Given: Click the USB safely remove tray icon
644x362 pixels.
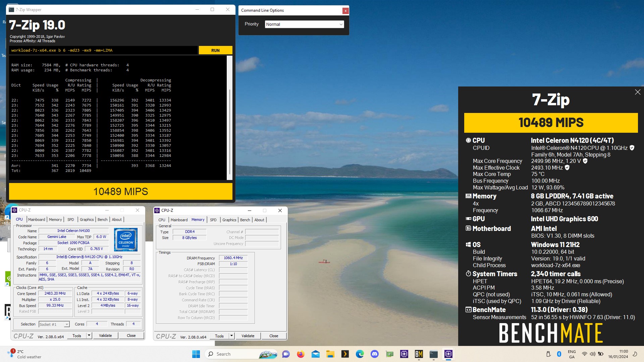Looking at the screenshot, I should 548,354.
